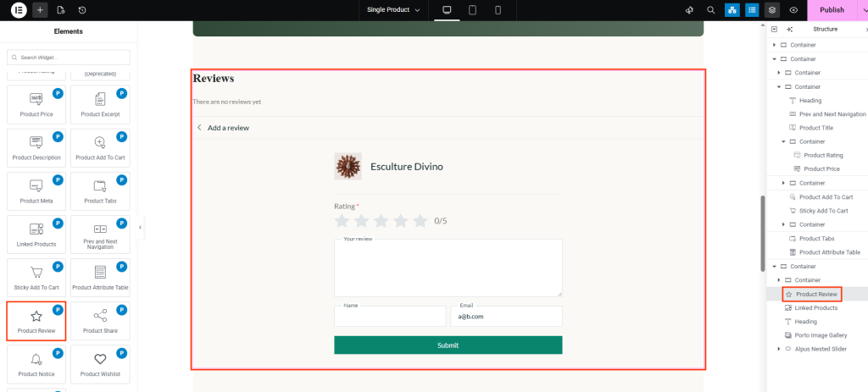This screenshot has width=868, height=392.
Task: Select Product Review in Structure tree
Action: 816,294
